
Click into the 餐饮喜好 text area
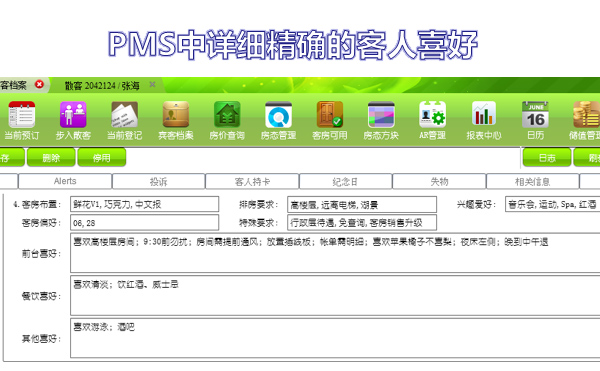click(x=335, y=295)
